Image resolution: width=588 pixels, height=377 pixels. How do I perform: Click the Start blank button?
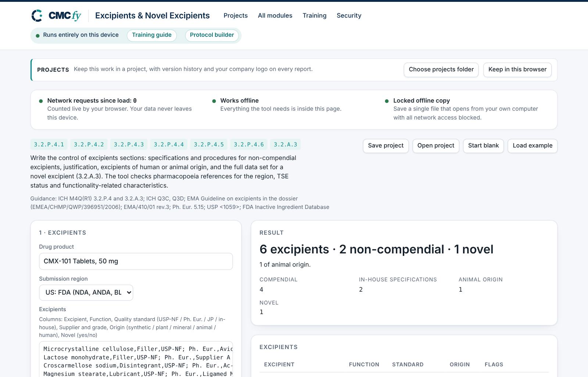(483, 146)
